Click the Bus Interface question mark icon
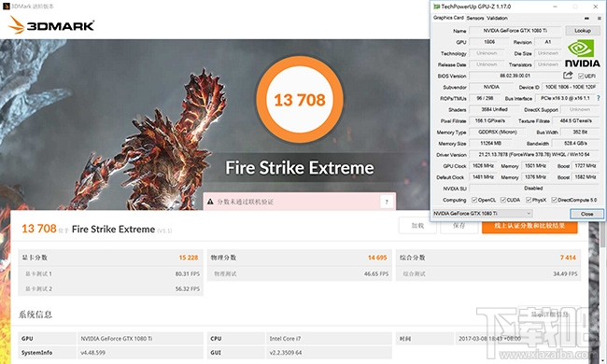 pyautogui.click(x=599, y=98)
